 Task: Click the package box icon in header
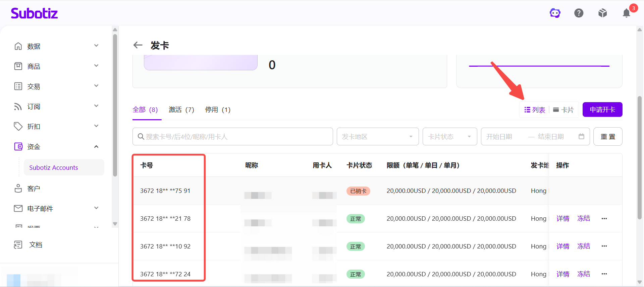tap(603, 13)
